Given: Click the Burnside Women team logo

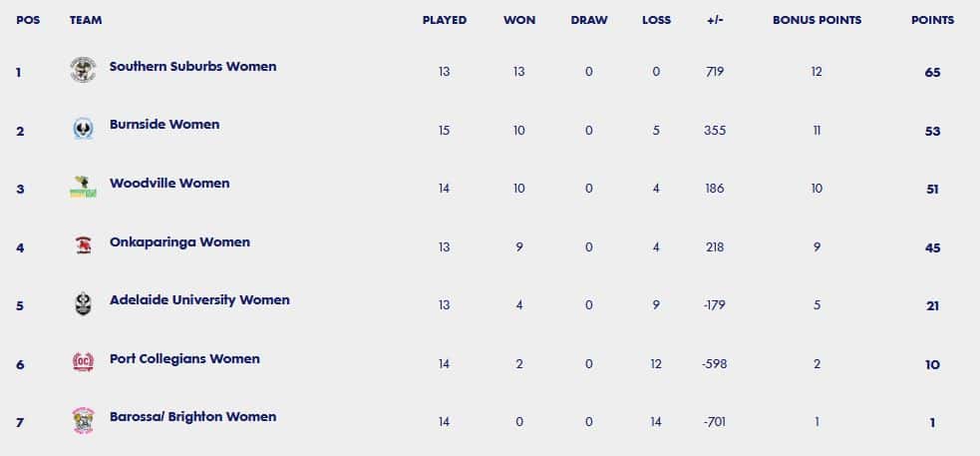Looking at the screenshot, I should [83, 129].
